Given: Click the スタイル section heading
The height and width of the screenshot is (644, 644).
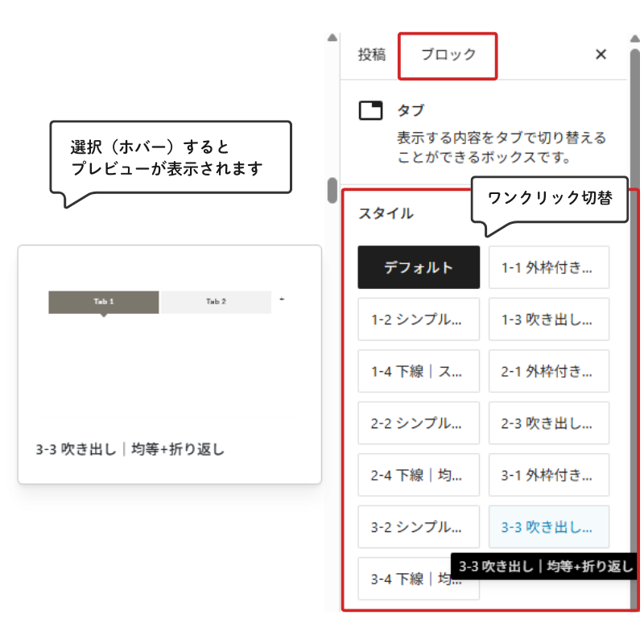Looking at the screenshot, I should 386,213.
